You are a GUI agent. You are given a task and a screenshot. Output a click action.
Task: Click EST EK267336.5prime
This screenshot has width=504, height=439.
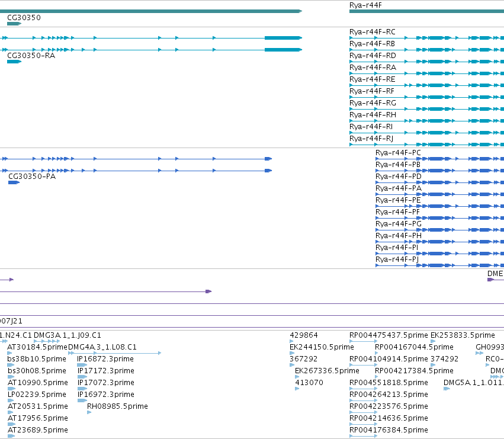(327, 371)
